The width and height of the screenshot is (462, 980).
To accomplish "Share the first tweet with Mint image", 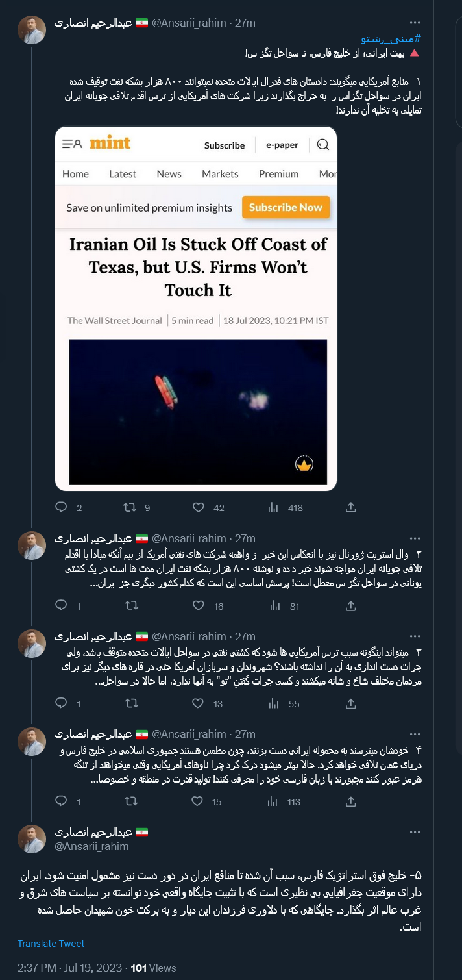I will [x=350, y=507].
